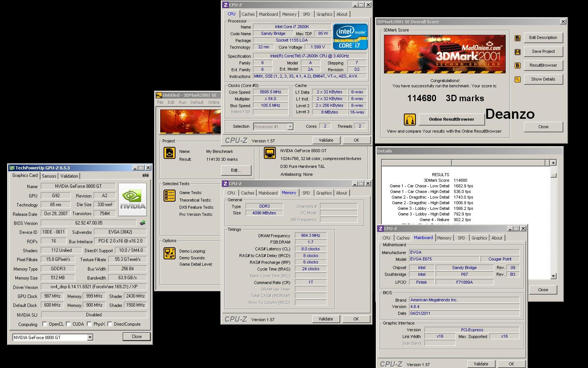The height and width of the screenshot is (368, 588).
Task: Open the SPD tab in top CPU-Z window
Action: coord(307,14)
